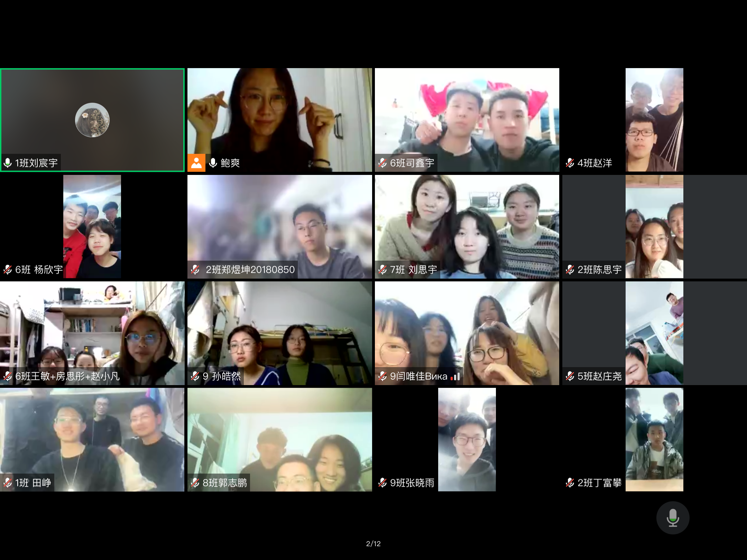This screenshot has width=747, height=560.
Task: Open the 2班陈思宇 video feed
Action: [654, 227]
